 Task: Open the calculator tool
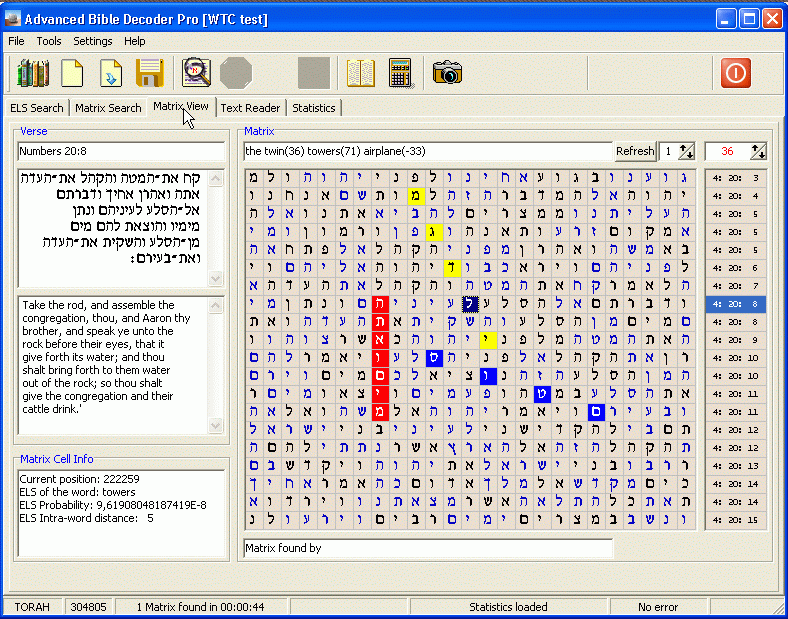401,73
